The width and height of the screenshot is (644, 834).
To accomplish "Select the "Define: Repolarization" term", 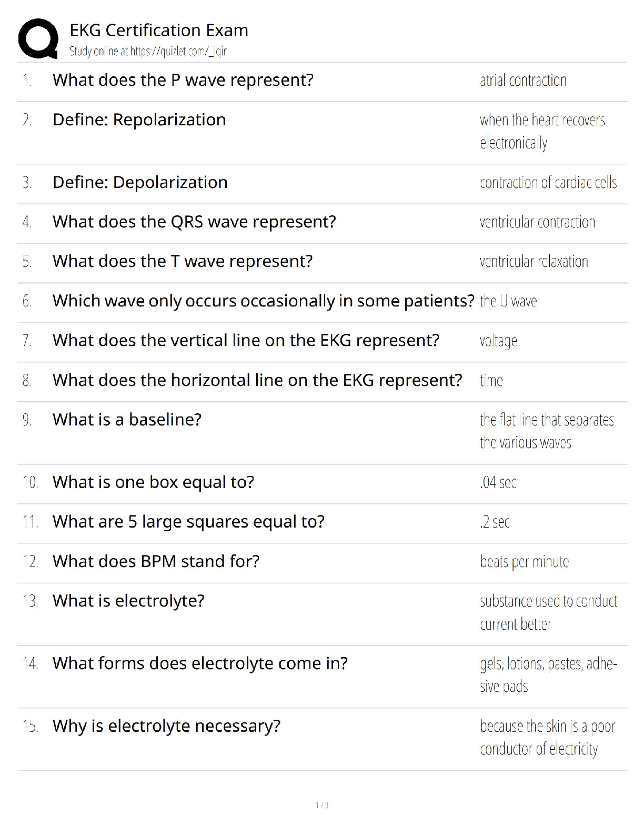I will [x=139, y=120].
